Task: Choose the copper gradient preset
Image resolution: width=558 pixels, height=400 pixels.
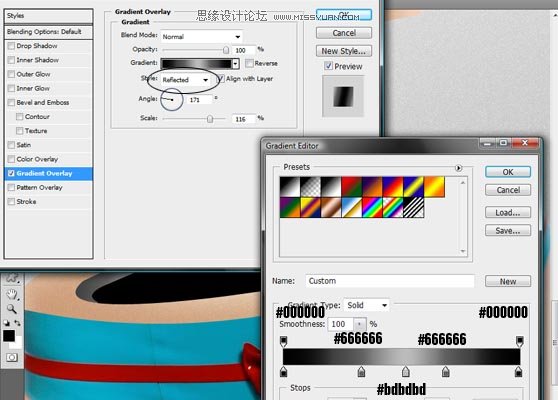Action: pyautogui.click(x=331, y=207)
